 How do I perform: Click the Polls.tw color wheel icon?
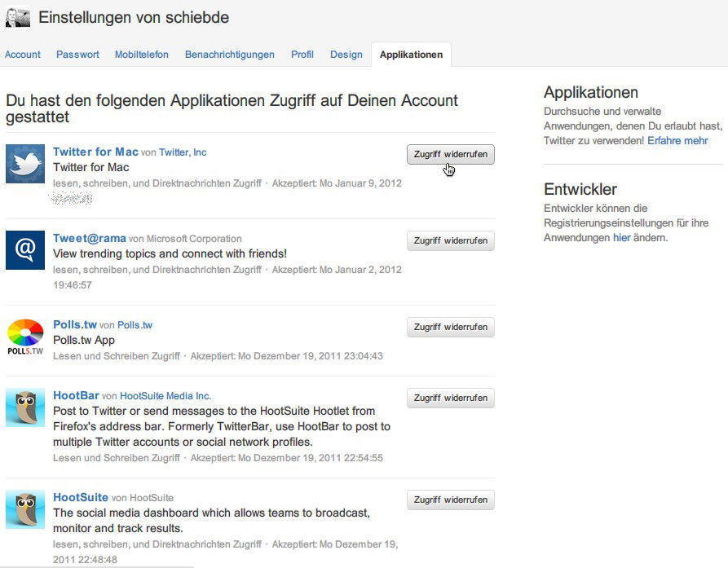point(25,337)
